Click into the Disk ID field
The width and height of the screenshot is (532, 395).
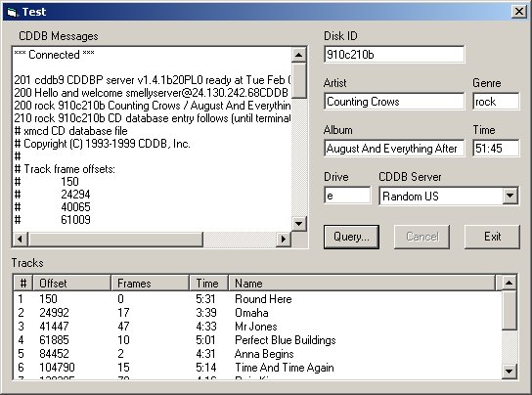tap(394, 55)
